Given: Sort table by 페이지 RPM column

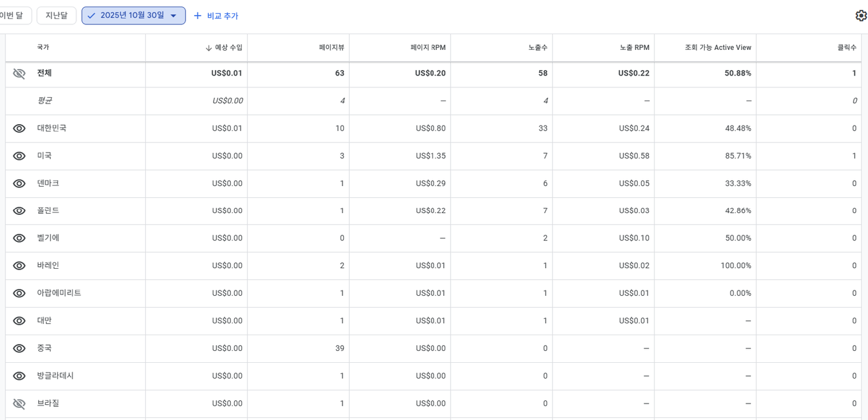Looking at the screenshot, I should pos(427,48).
